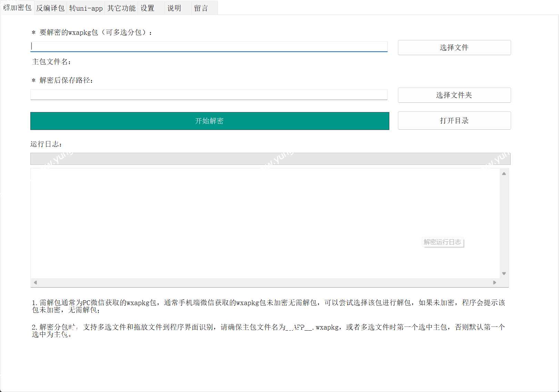This screenshot has width=559, height=392.
Task: Open the 转uni-app tab
Action: click(x=86, y=8)
